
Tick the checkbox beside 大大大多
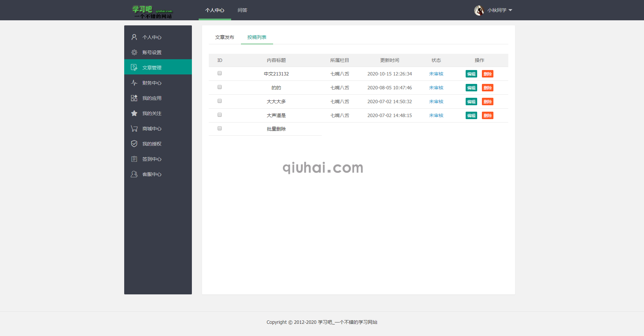[x=219, y=100]
